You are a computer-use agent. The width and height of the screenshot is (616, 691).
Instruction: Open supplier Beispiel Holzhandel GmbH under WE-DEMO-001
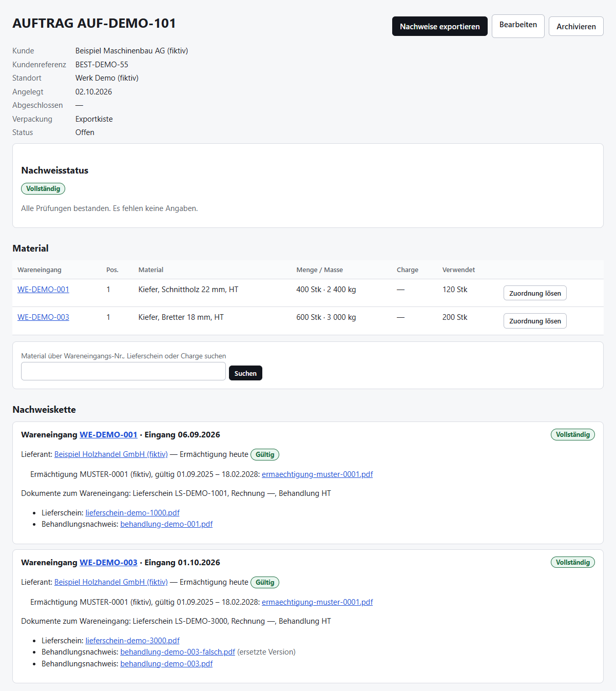tap(111, 454)
